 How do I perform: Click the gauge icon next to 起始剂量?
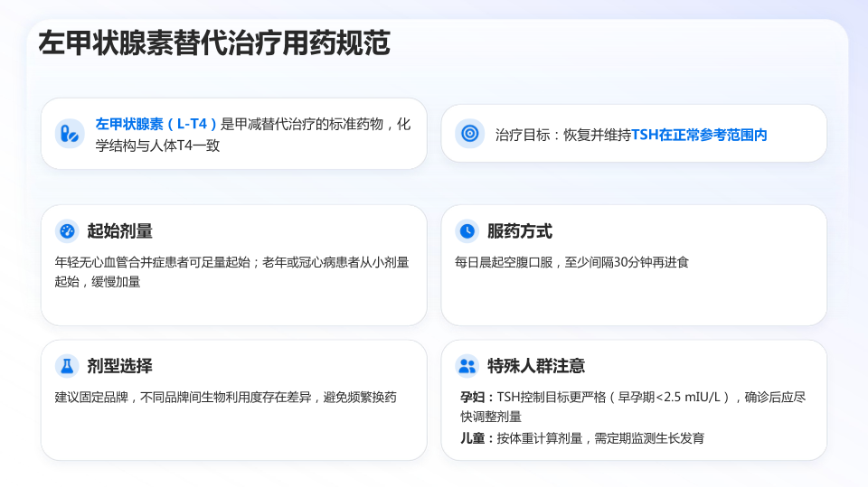tap(67, 230)
